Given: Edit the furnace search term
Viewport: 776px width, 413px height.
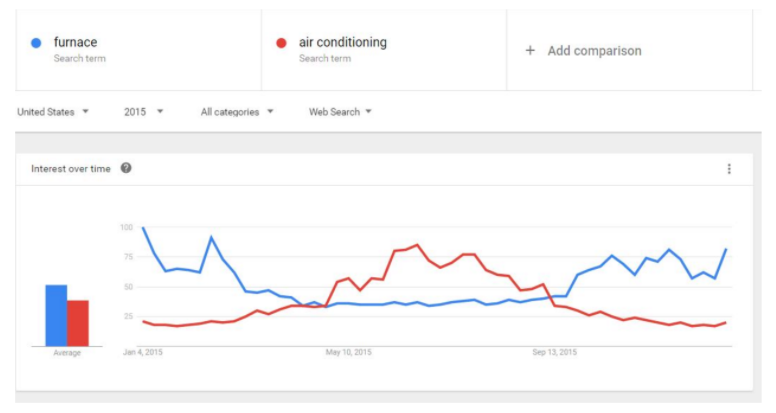Looking at the screenshot, I should click(75, 43).
